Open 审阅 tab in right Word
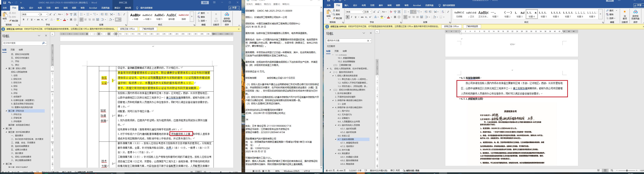The width and height of the screenshot is (644, 174). click(x=389, y=5)
